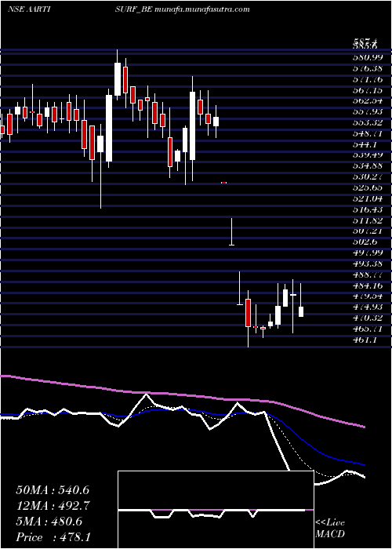Select the 548.71 price axis label
Image resolution: width=392 pixels, height=549 pixels.
(x=369, y=133)
